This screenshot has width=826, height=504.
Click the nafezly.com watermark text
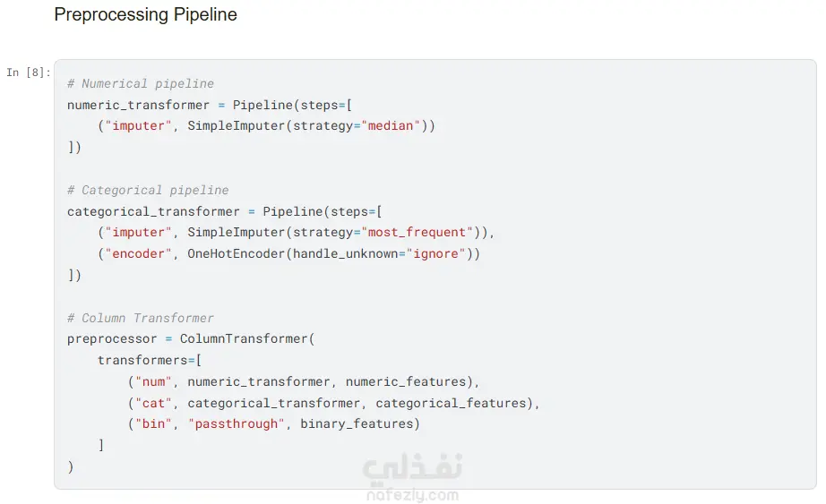coord(412,495)
